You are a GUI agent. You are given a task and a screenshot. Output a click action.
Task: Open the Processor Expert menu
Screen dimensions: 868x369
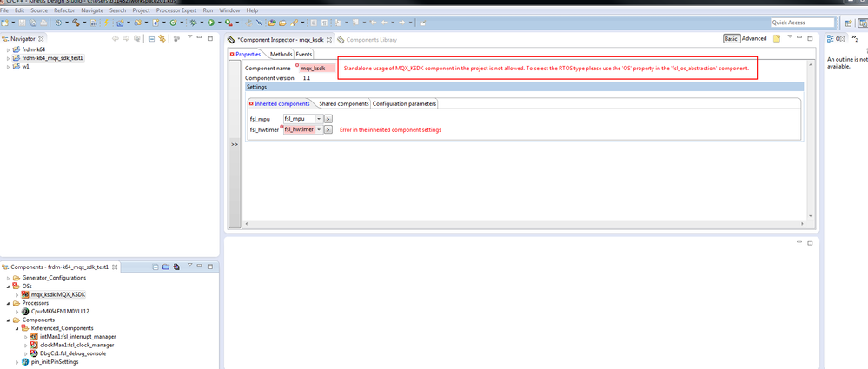pos(176,10)
